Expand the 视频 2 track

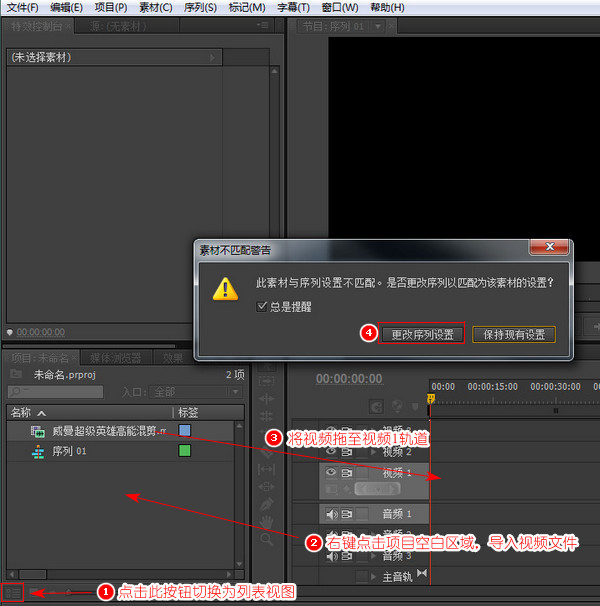pos(373,452)
